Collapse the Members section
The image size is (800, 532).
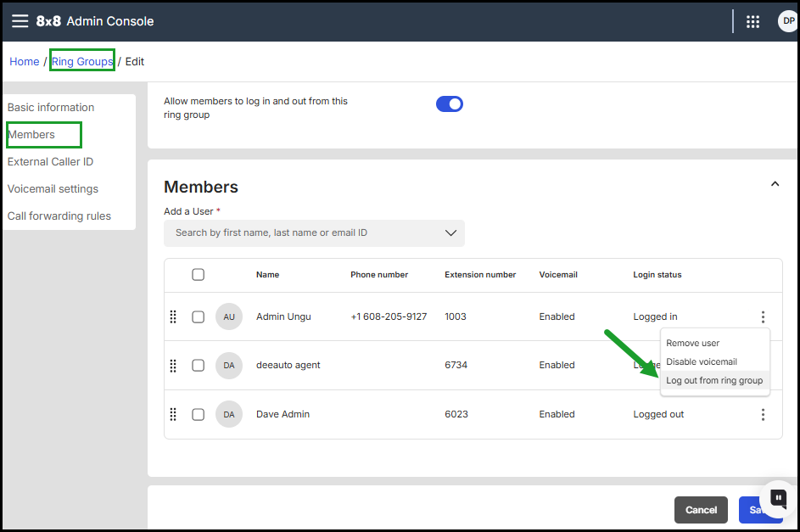coord(775,184)
